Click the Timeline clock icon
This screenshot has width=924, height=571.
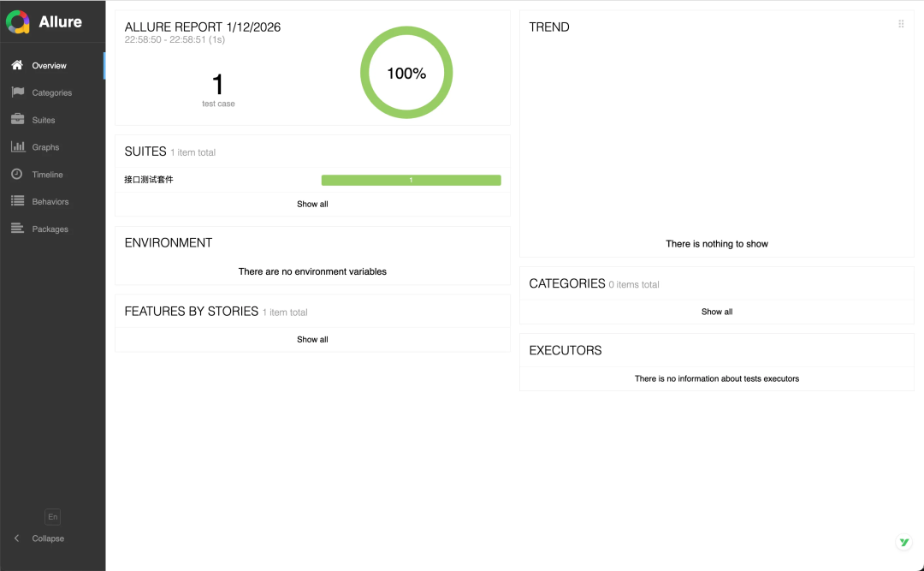pyautogui.click(x=17, y=174)
